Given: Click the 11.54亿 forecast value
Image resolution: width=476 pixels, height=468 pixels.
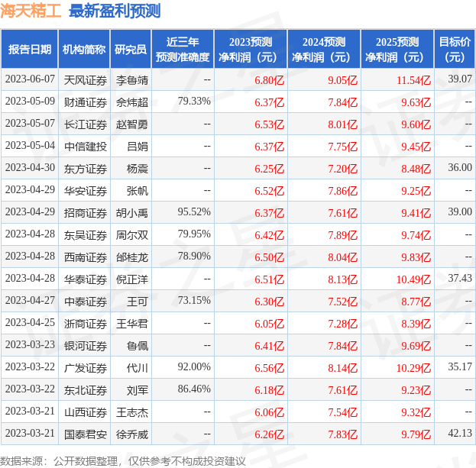Looking at the screenshot, I should pyautogui.click(x=414, y=80).
